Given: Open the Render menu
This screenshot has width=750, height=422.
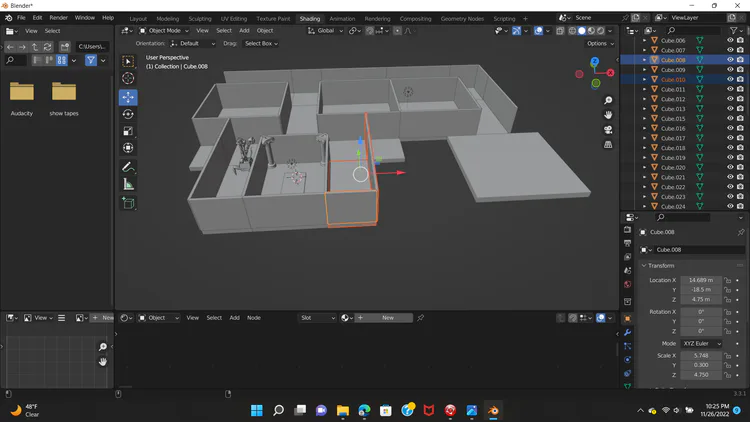Looking at the screenshot, I should pos(58,18).
